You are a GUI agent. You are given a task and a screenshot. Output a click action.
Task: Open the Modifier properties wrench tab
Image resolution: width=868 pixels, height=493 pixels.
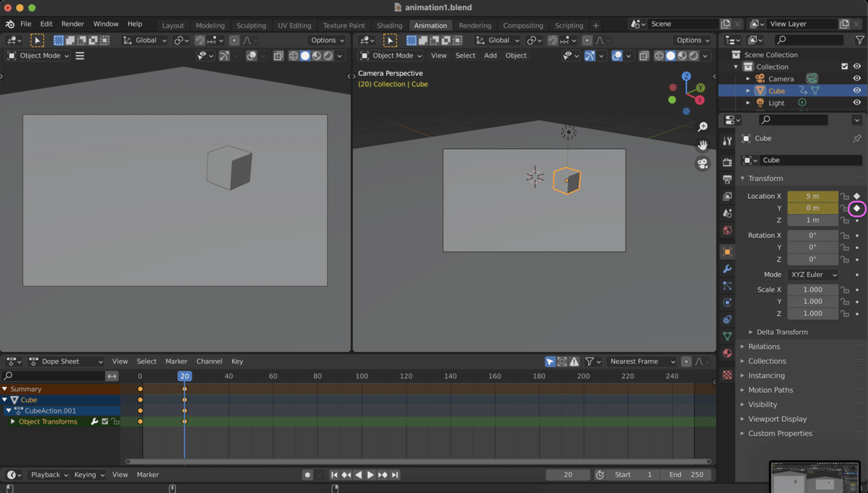pyautogui.click(x=727, y=269)
